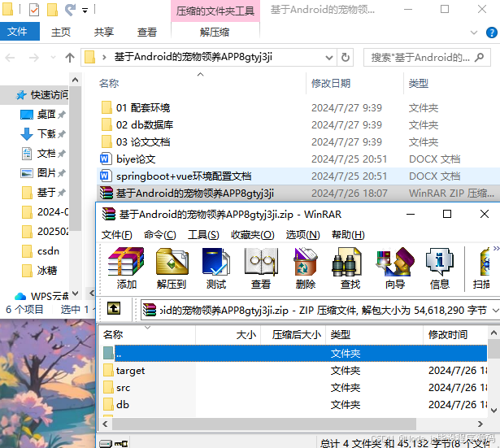500x448 pixels.
Task: Select the 03 论文文档 folder
Action: click(x=143, y=142)
